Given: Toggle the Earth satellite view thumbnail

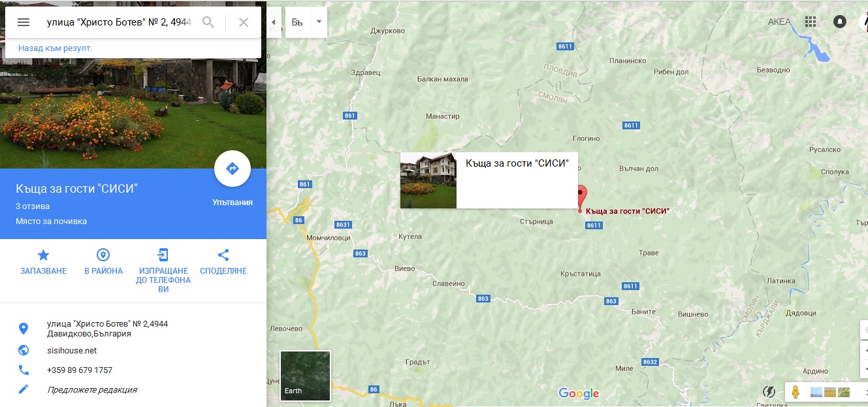Looking at the screenshot, I should 305,376.
